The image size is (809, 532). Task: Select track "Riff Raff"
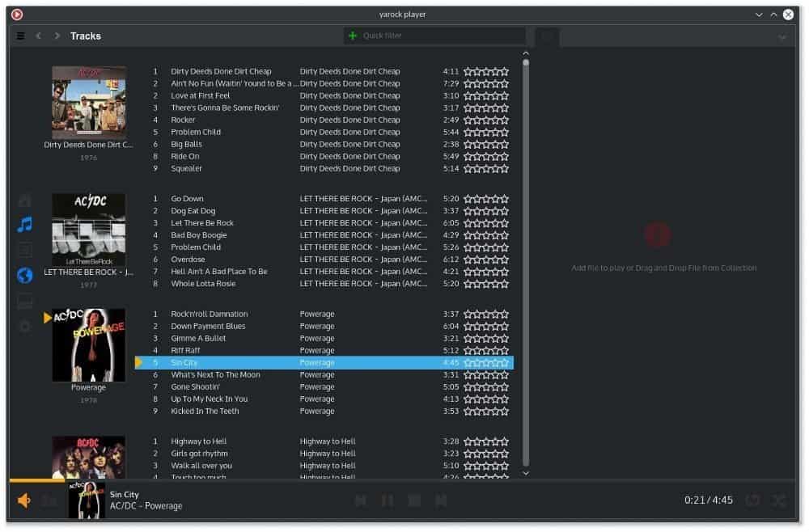(185, 351)
